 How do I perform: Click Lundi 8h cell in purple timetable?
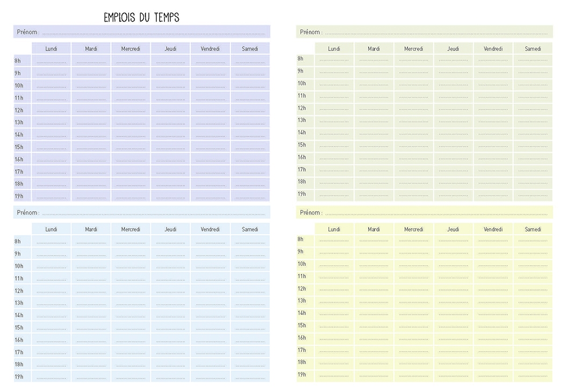pos(51,61)
